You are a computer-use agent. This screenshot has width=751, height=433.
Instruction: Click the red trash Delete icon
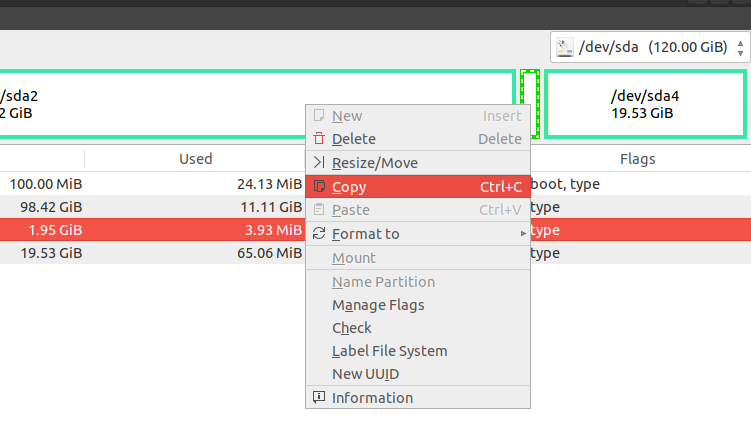coord(319,138)
